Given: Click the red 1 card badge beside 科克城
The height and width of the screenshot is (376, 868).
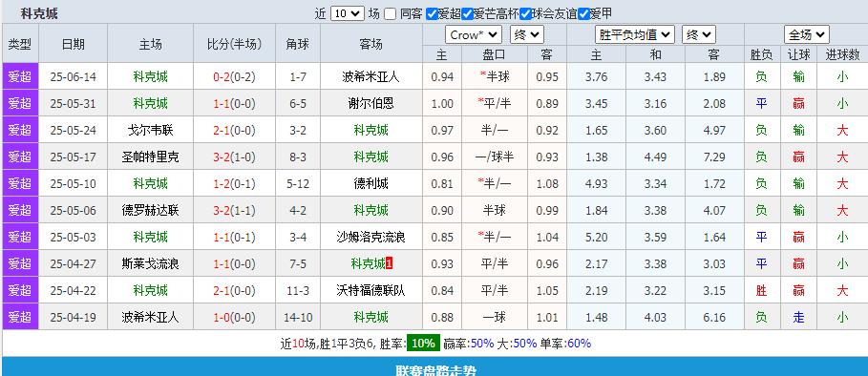Looking at the screenshot, I should (389, 264).
